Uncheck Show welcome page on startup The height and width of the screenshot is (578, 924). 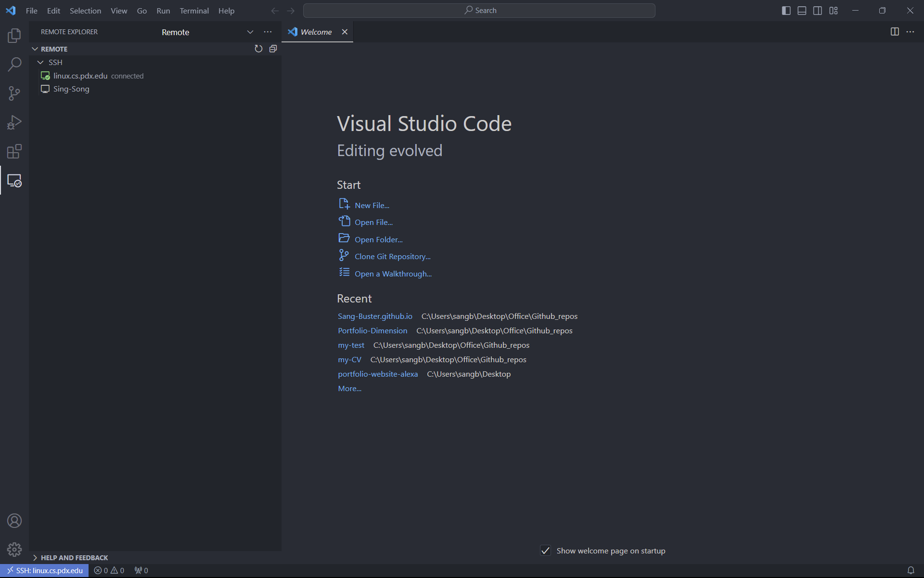545,551
